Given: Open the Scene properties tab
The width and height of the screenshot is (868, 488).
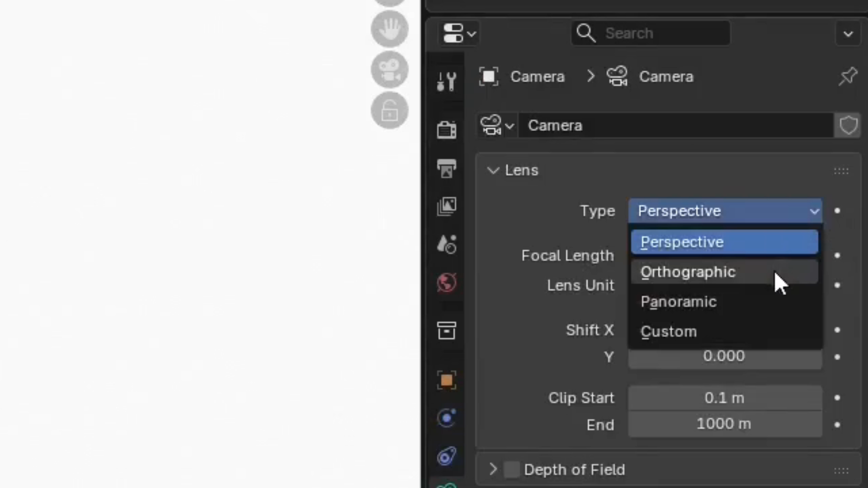Looking at the screenshot, I should point(446,244).
